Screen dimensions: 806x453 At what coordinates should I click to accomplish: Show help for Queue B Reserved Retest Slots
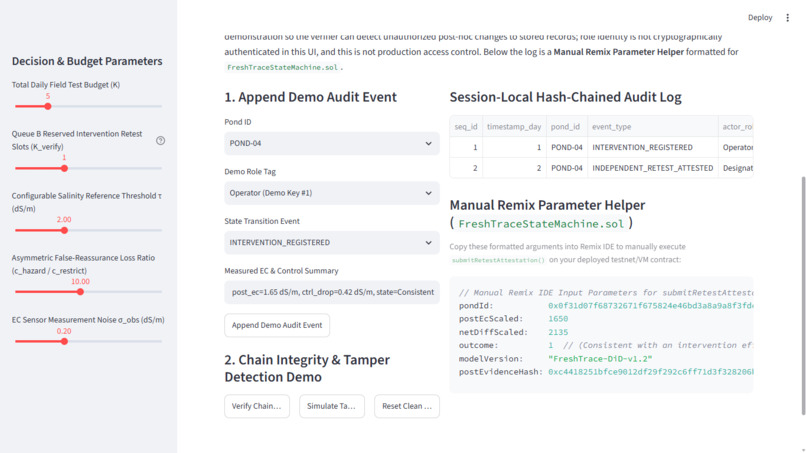[160, 140]
